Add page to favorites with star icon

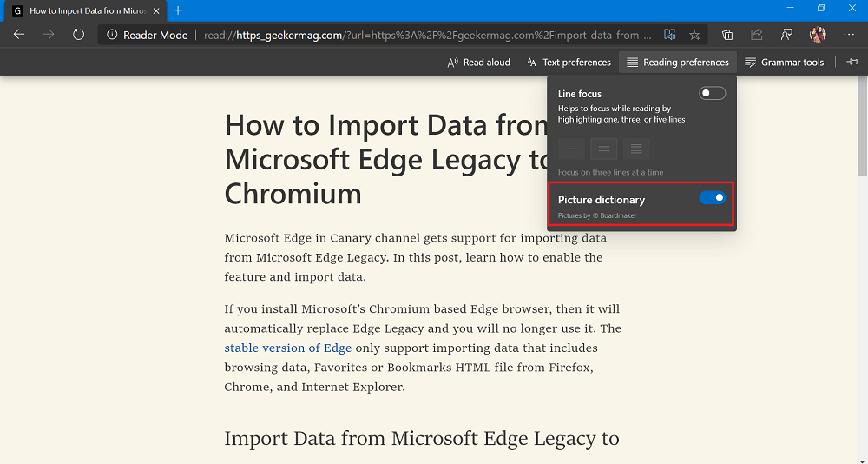point(694,35)
